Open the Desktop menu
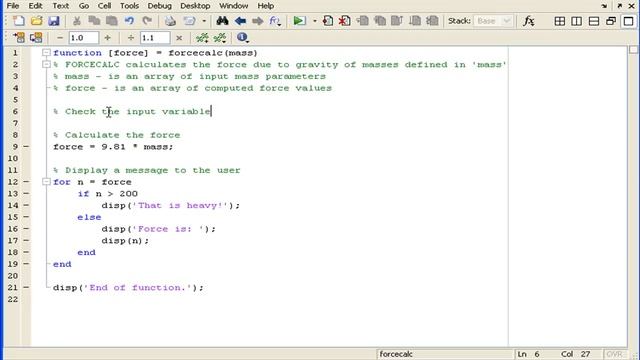 tap(195, 6)
